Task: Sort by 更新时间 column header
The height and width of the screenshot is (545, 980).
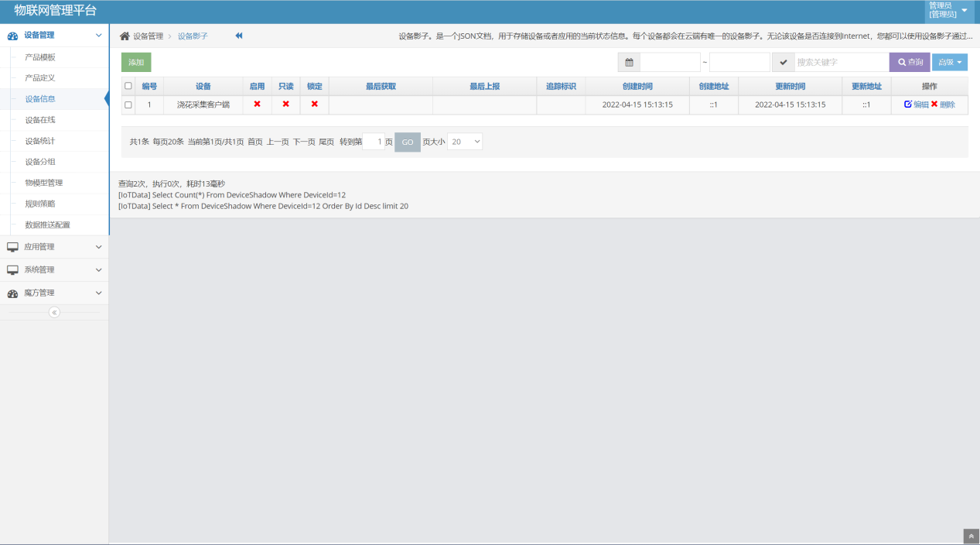Action: coord(790,86)
